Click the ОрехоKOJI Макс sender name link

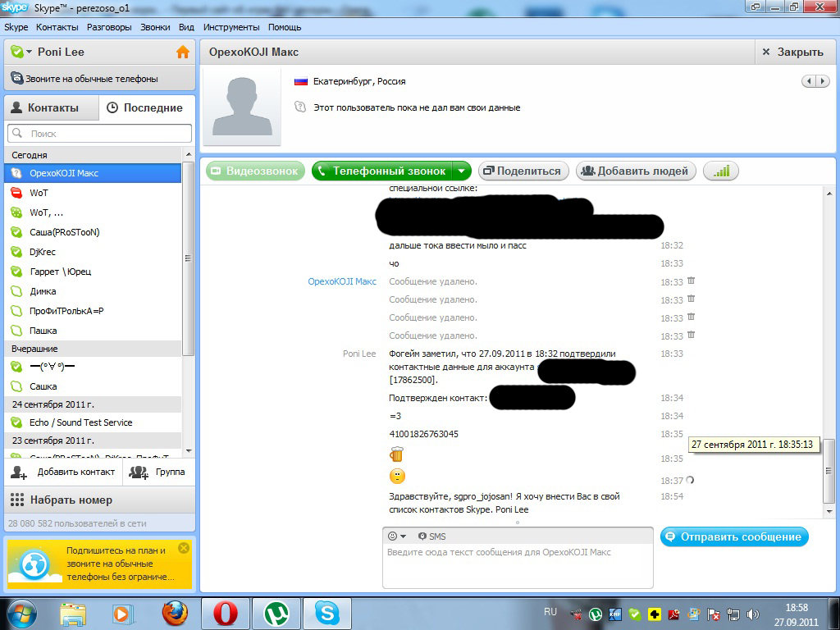342,282
